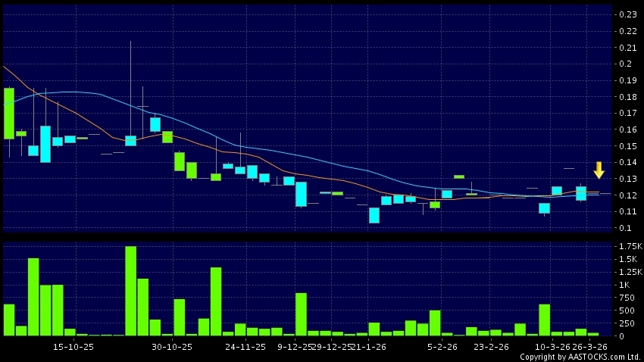Select the 5-2-26 date label
The height and width of the screenshot is (362, 644).
442,346
